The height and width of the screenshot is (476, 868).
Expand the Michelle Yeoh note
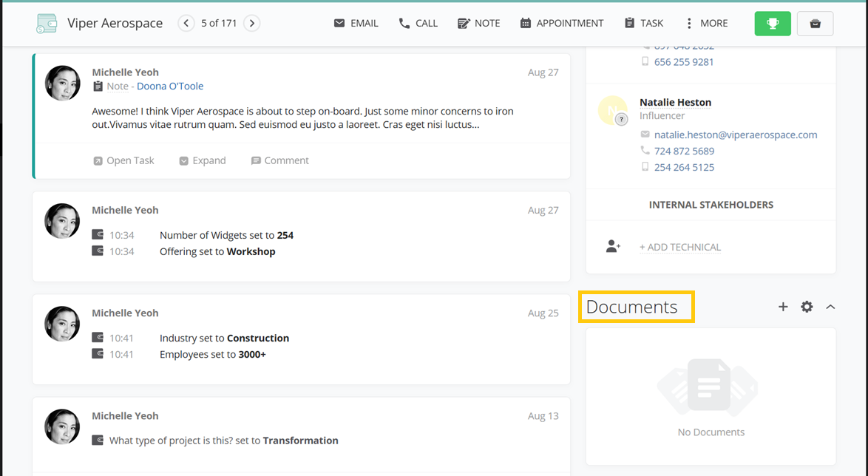click(x=203, y=160)
